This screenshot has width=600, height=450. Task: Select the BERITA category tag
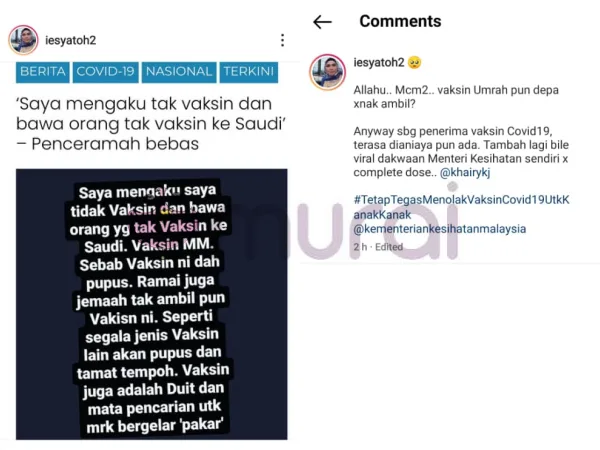point(42,72)
